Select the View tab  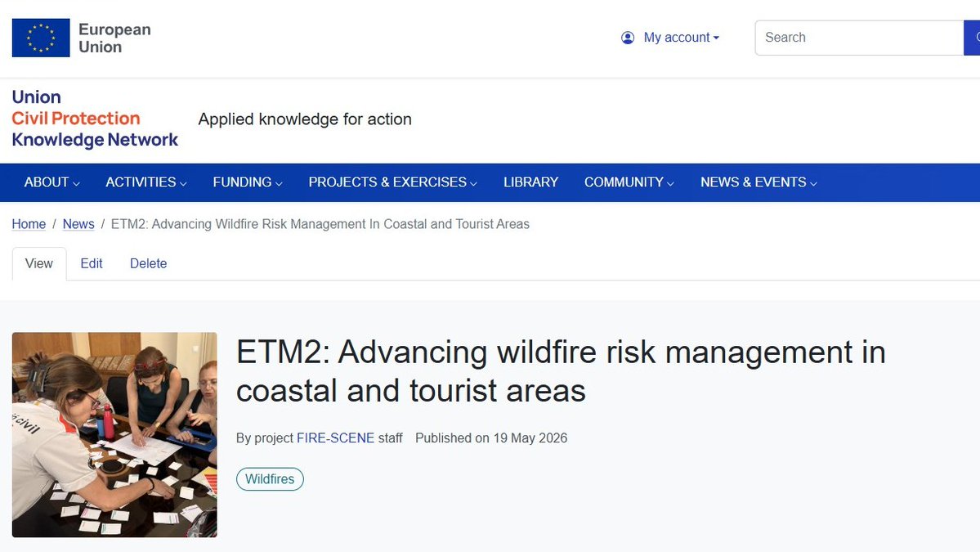(x=38, y=263)
